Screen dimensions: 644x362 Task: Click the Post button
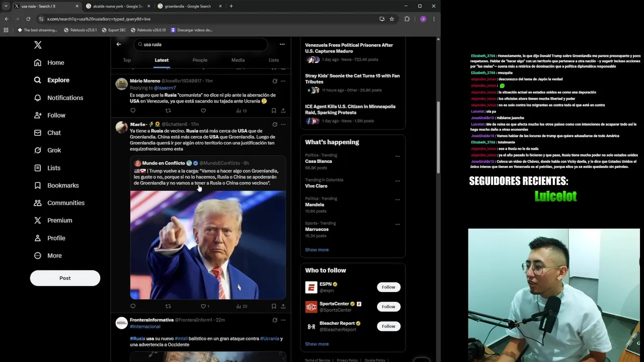[65, 278]
